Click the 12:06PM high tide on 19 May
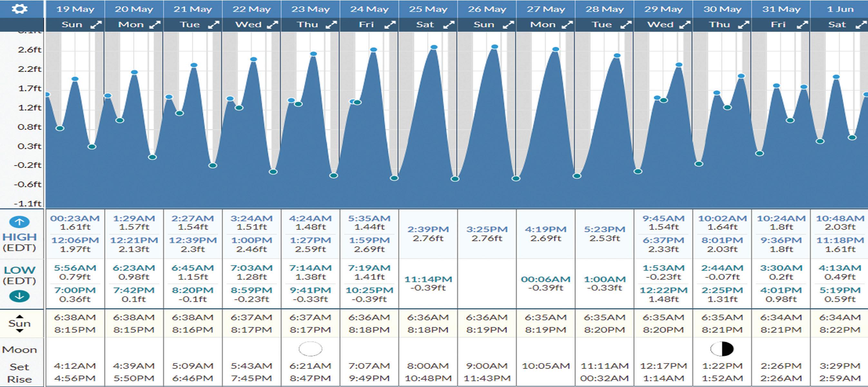The width and height of the screenshot is (868, 387). pos(75,240)
